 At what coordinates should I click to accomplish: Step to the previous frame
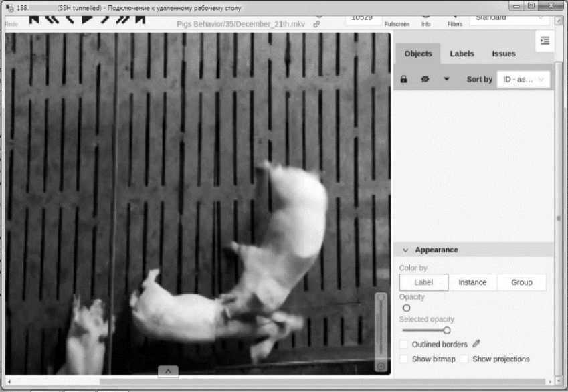click(x=70, y=19)
